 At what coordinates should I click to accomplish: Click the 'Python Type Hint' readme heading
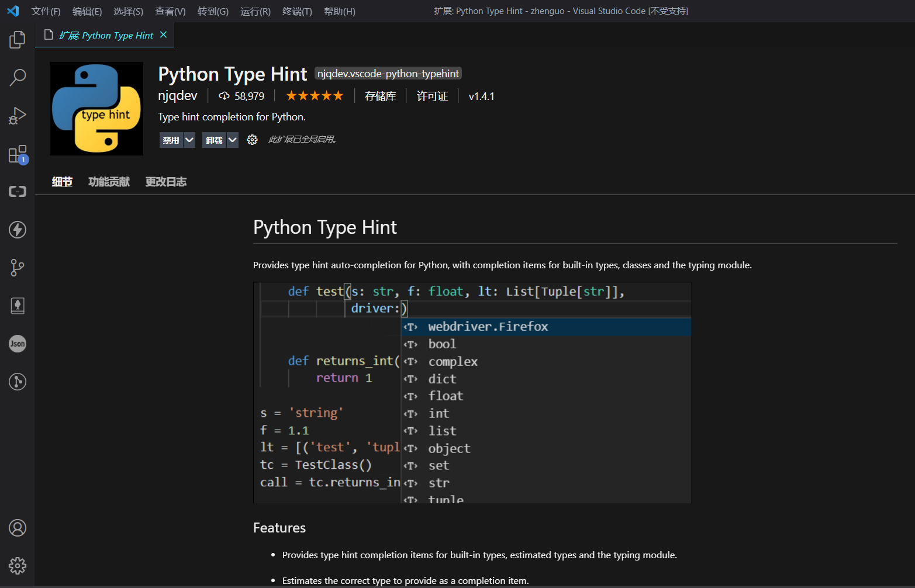[325, 227]
